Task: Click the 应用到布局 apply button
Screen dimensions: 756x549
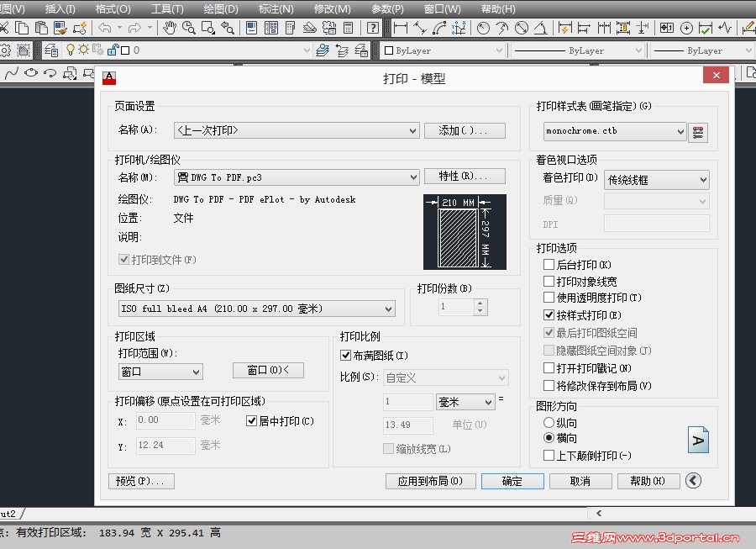Action: pos(430,480)
